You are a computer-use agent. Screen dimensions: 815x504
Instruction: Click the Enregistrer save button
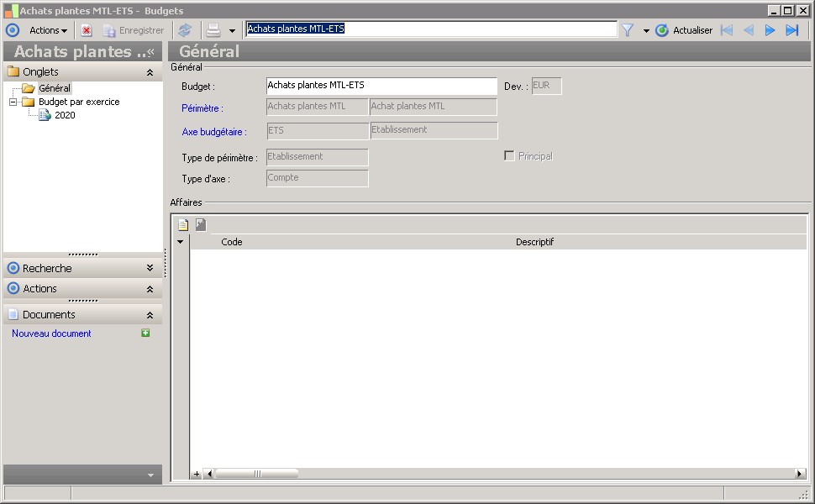click(x=134, y=30)
